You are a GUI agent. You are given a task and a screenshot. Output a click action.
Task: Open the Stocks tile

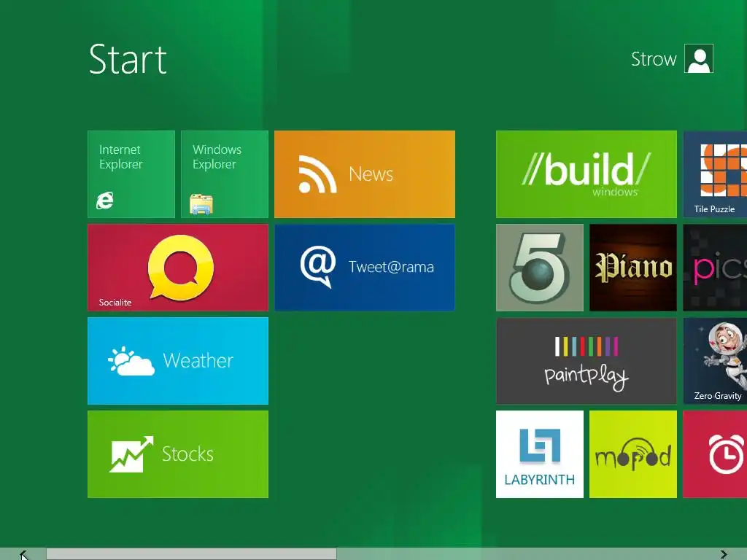pos(178,454)
